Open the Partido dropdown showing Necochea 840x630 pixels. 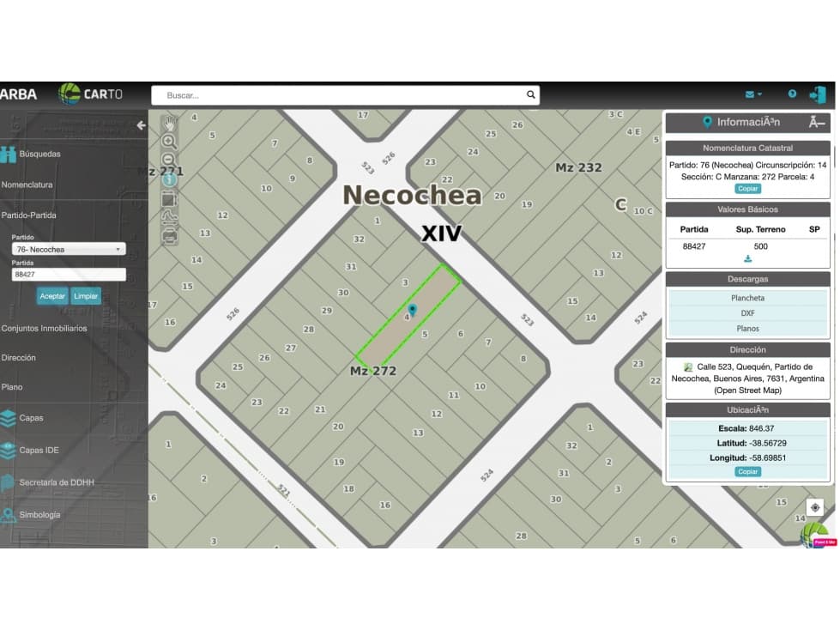click(x=69, y=249)
